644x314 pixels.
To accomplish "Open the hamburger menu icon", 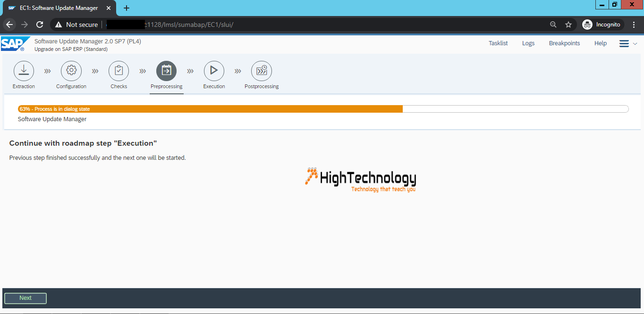I will pos(624,43).
